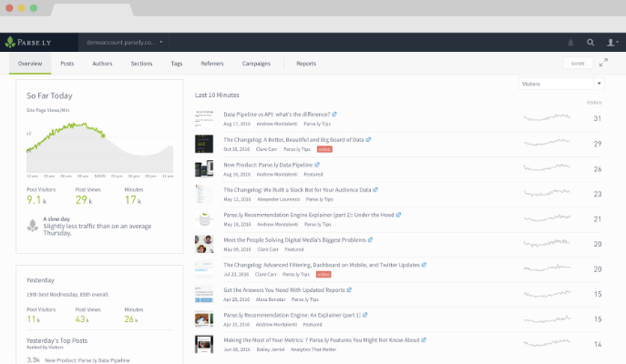626x364 pixels.
Task: Open external link icon for New Product post
Action: (x=317, y=165)
